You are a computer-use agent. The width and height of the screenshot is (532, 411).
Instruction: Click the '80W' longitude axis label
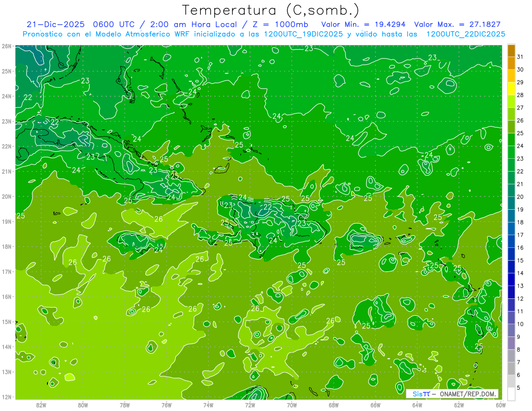tap(83, 405)
